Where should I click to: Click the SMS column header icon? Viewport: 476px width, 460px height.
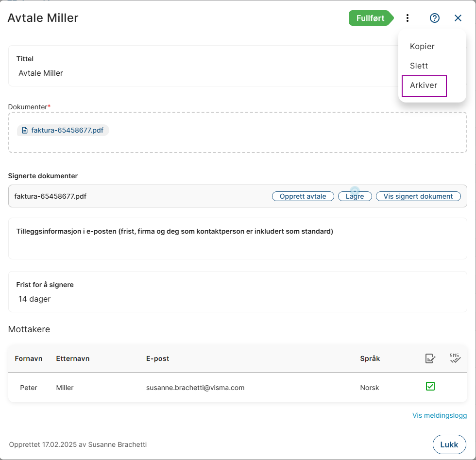455,358
